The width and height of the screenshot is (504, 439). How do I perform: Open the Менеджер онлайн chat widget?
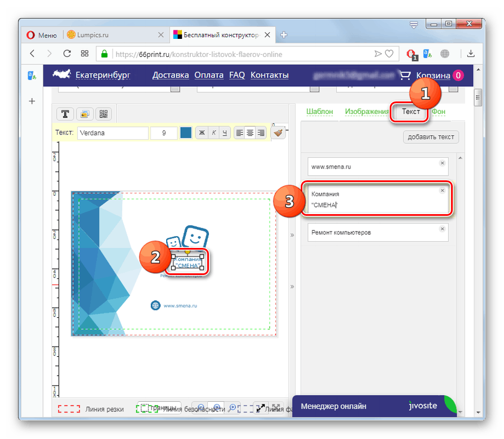374,406
